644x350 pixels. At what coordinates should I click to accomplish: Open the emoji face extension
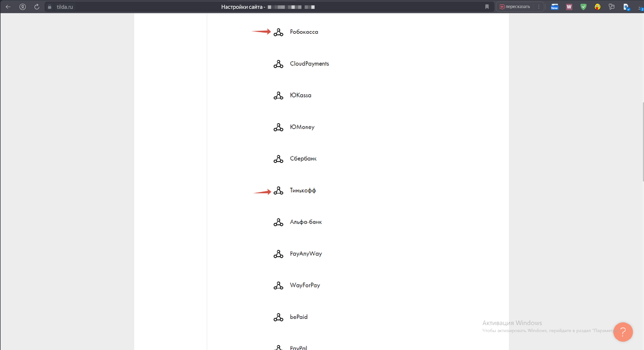[x=597, y=7]
